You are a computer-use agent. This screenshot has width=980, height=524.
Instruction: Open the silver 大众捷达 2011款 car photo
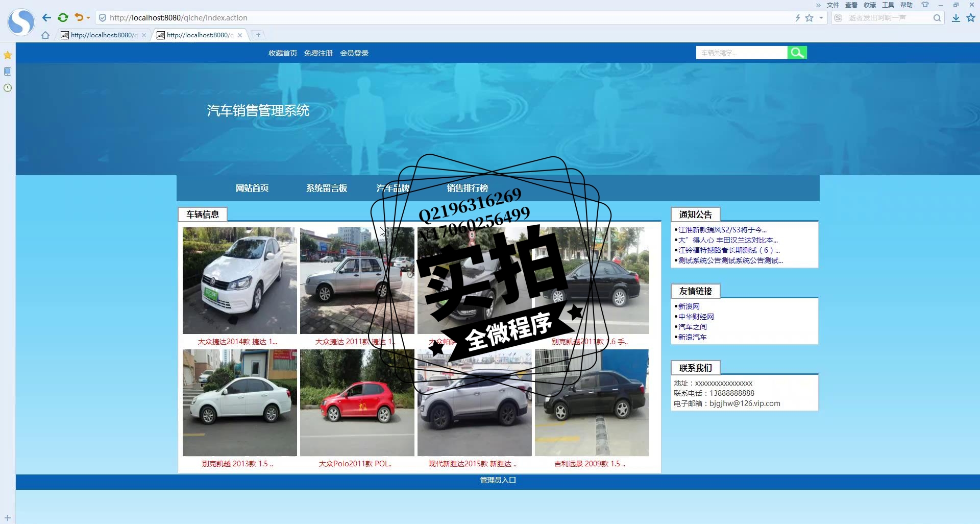357,281
